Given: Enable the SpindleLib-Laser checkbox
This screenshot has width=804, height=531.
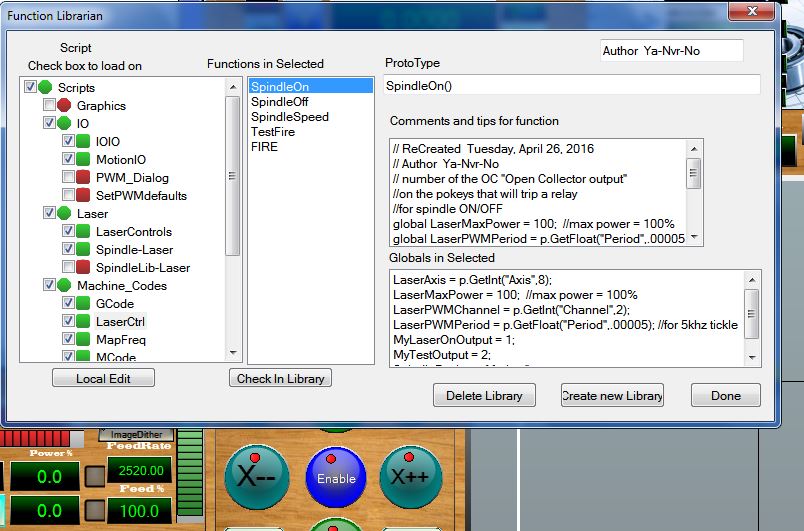Looking at the screenshot, I should [67, 268].
